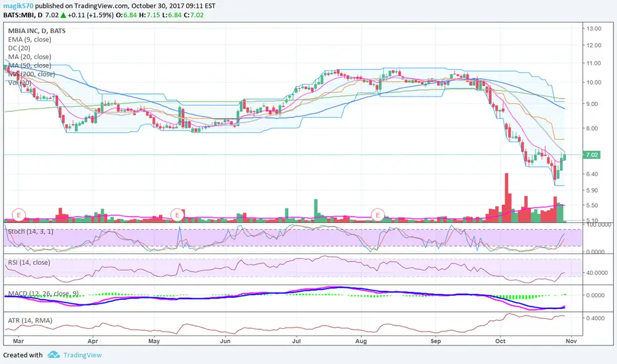Select the ATR (14, RMA) label
The width and height of the screenshot is (617, 364).
[x=30, y=321]
